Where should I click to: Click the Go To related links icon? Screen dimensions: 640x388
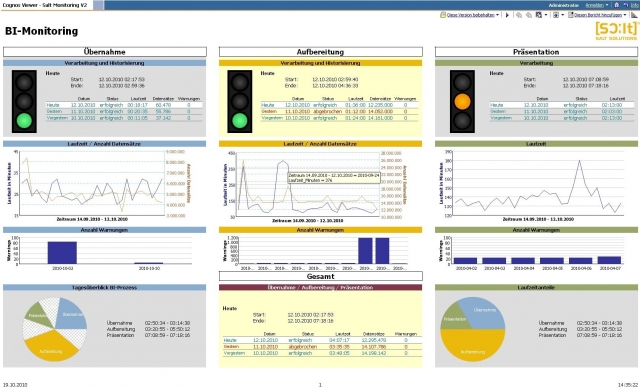539,15
